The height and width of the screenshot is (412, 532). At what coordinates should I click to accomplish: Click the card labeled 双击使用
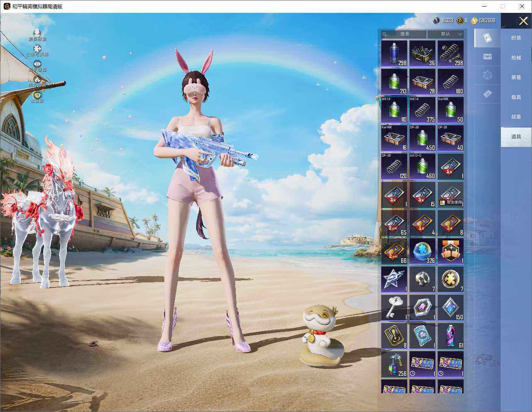click(x=451, y=195)
